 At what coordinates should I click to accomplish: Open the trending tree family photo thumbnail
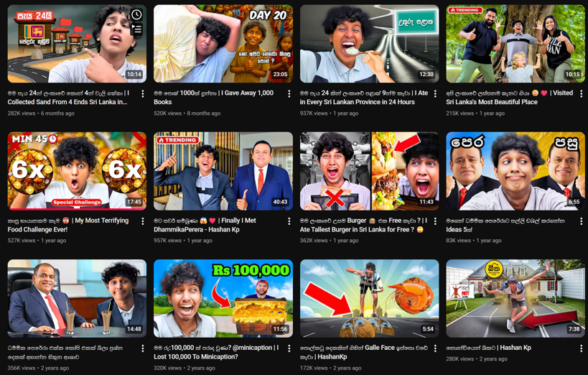point(515,44)
